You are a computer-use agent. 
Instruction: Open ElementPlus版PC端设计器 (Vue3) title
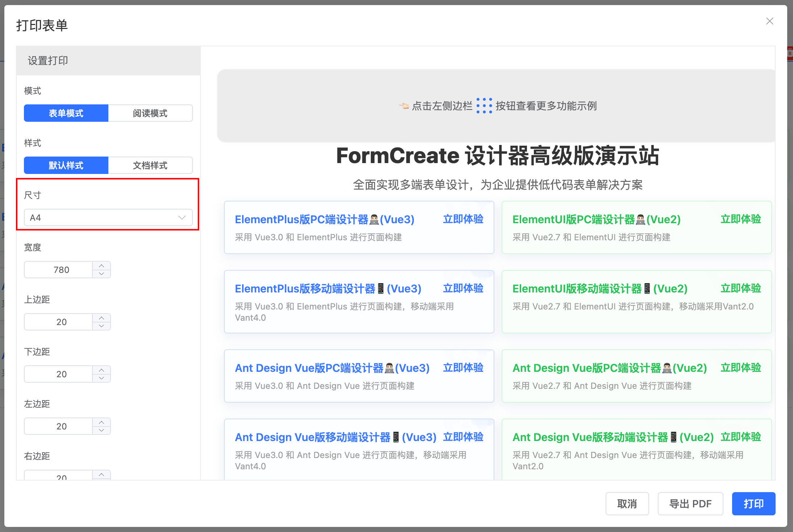coord(324,219)
